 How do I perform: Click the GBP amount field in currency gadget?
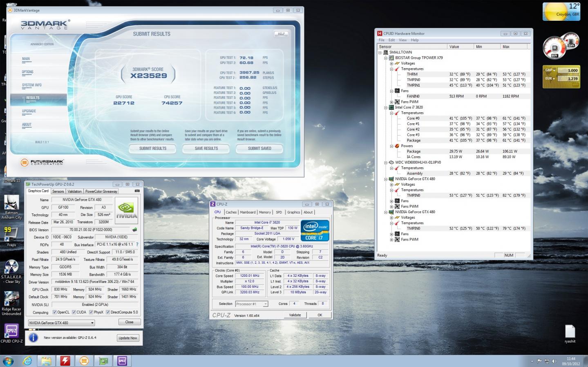569,70
